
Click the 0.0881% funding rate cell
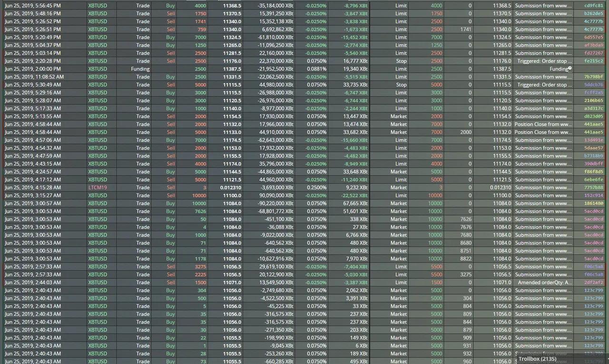(x=317, y=69)
